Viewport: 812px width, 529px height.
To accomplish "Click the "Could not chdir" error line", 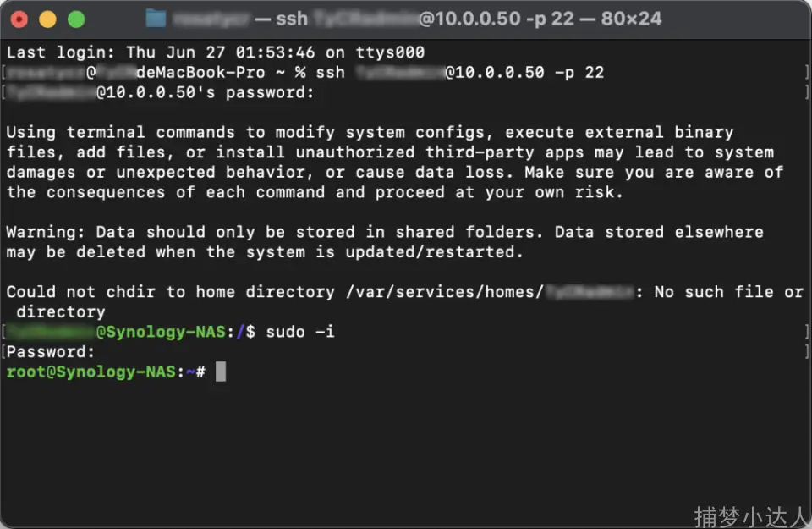I will (95, 292).
